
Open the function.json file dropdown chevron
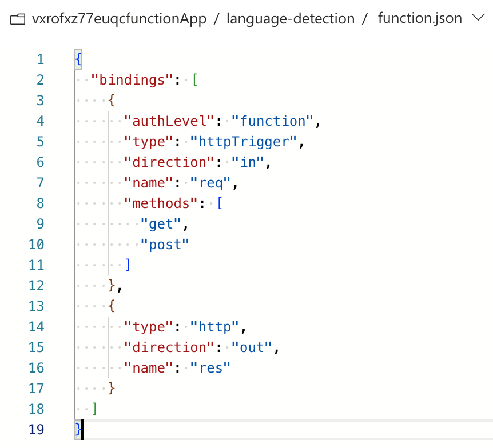[x=478, y=17]
